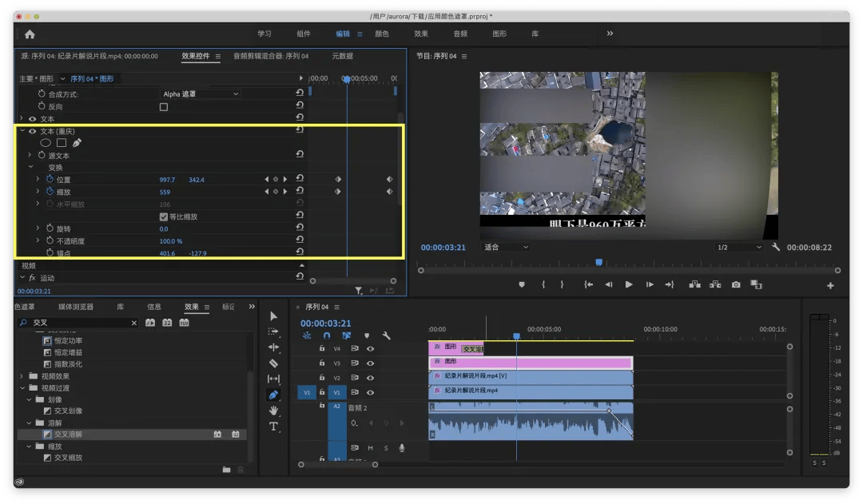Collapse the 变换 section
The width and height of the screenshot is (863, 504).
[x=31, y=167]
